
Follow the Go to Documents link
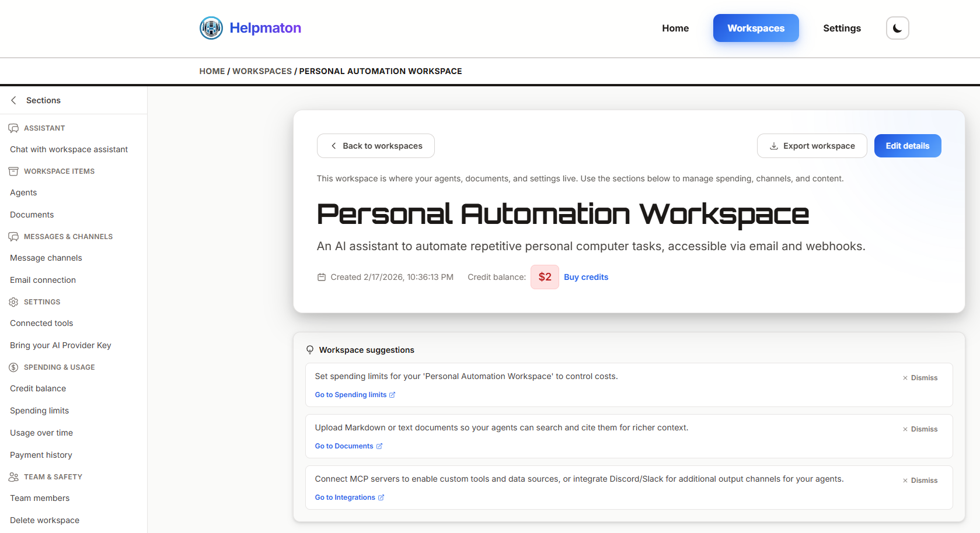pyautogui.click(x=344, y=446)
